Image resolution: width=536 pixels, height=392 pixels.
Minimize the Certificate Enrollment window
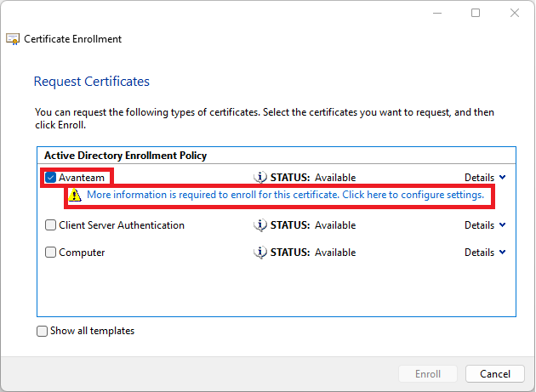point(436,13)
